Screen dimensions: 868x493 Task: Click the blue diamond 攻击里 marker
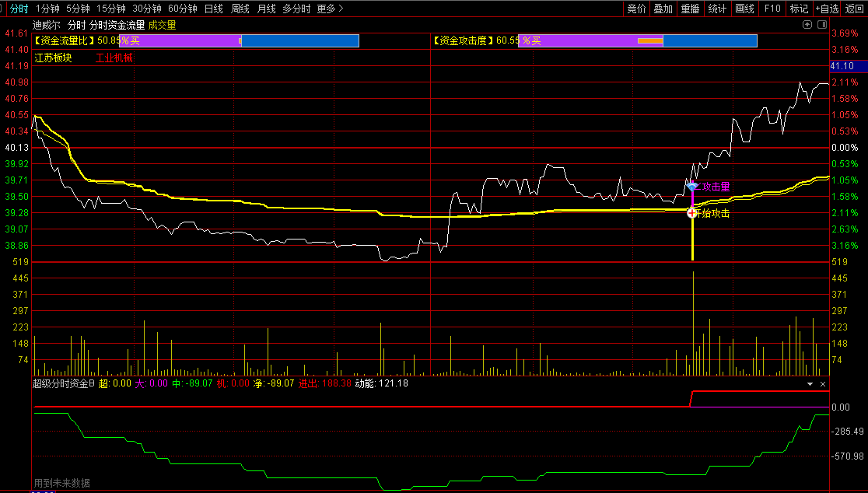pos(692,187)
